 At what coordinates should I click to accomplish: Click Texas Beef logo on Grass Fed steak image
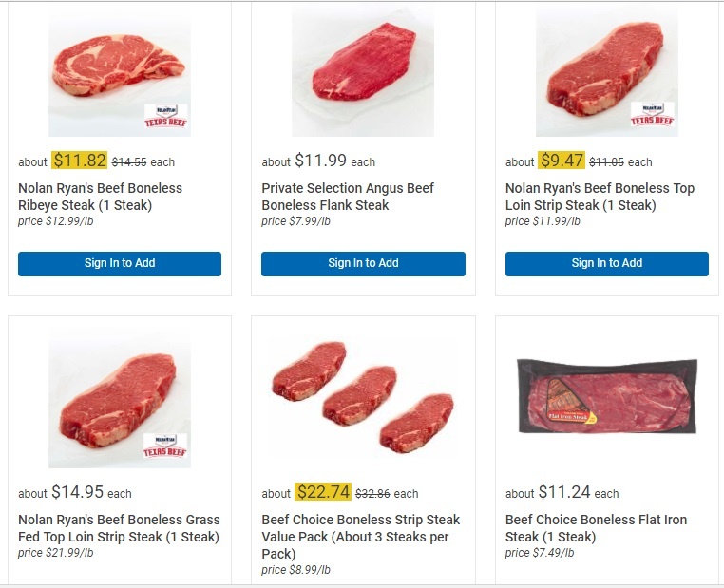166,446
